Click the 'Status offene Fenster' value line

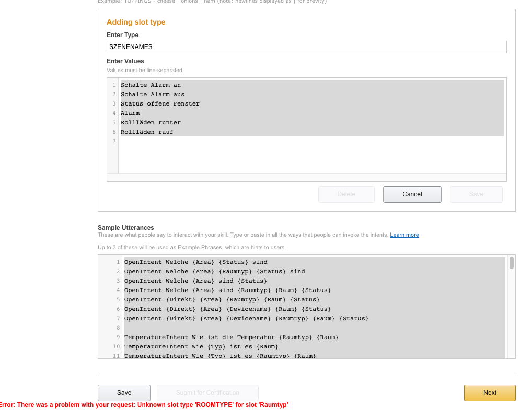[160, 104]
